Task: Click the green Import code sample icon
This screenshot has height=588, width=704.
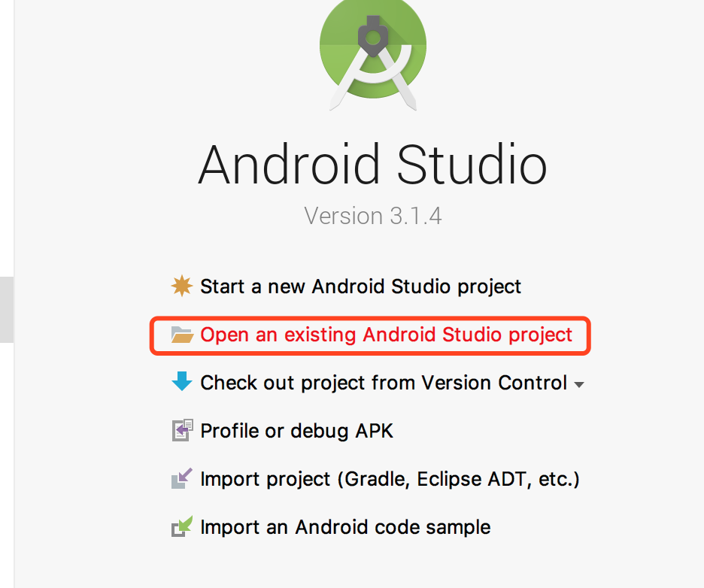Action: 182,526
